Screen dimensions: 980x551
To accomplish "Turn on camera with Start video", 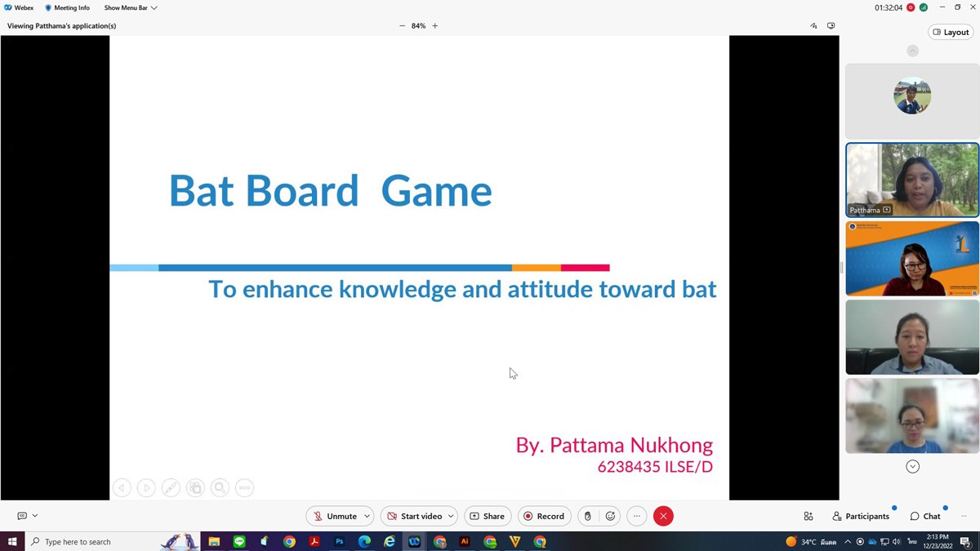I will (414, 516).
